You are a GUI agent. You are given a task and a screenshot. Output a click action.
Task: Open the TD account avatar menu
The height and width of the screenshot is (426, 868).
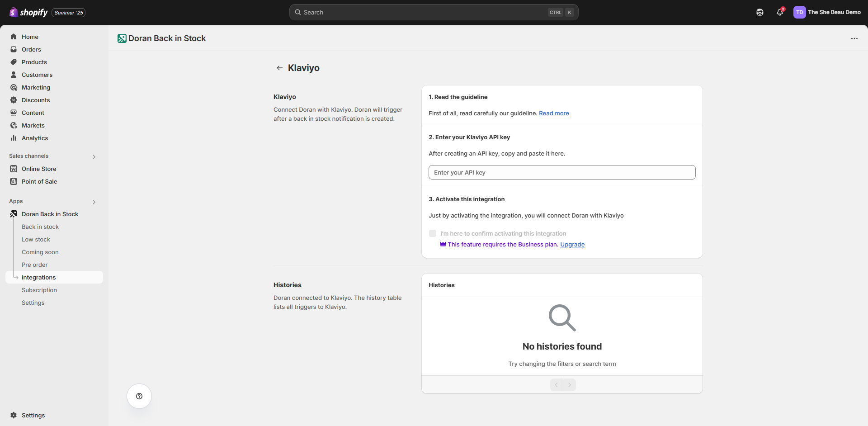coord(799,12)
